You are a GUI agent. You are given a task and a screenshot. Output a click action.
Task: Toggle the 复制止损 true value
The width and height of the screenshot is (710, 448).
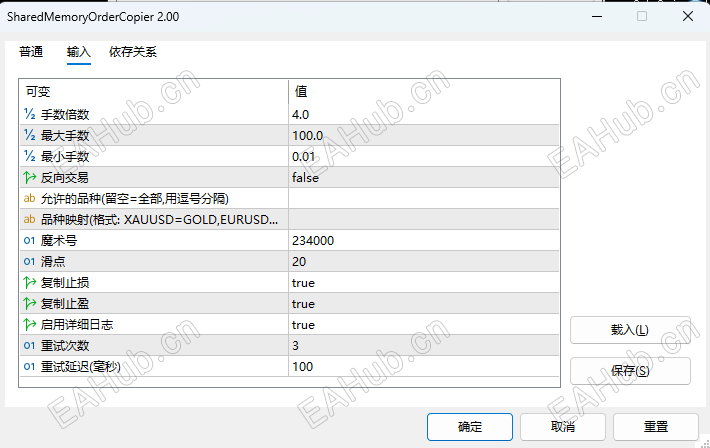click(423, 283)
